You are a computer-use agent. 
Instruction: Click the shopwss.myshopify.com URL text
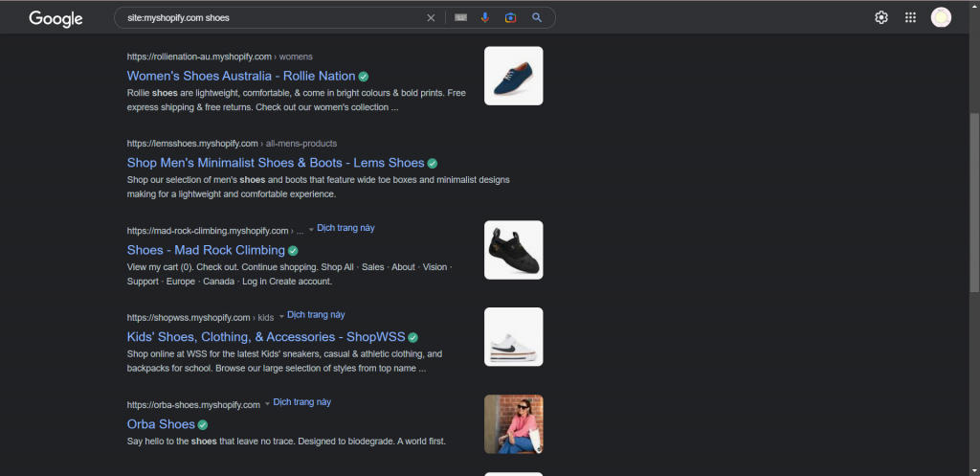coord(189,317)
